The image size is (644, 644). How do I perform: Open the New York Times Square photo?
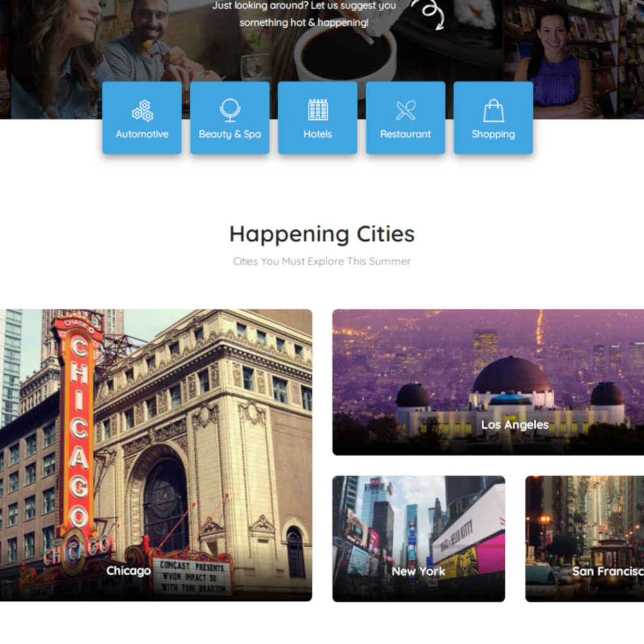click(x=419, y=522)
